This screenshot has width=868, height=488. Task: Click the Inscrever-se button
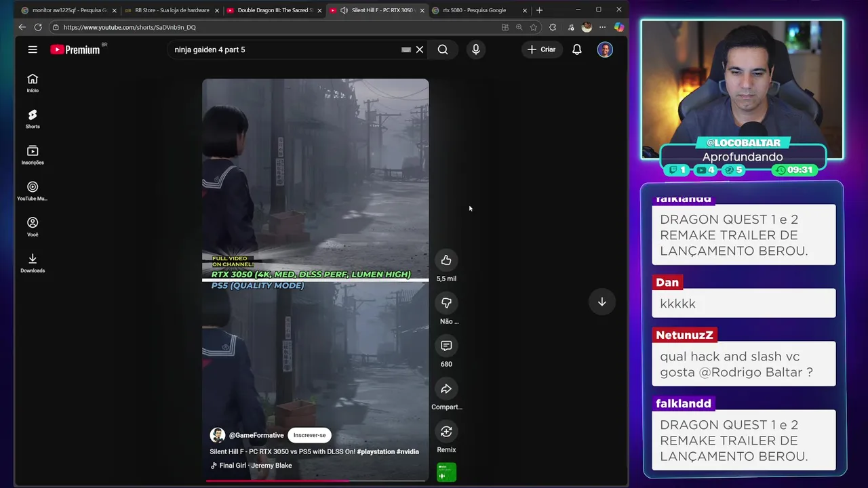(x=309, y=435)
